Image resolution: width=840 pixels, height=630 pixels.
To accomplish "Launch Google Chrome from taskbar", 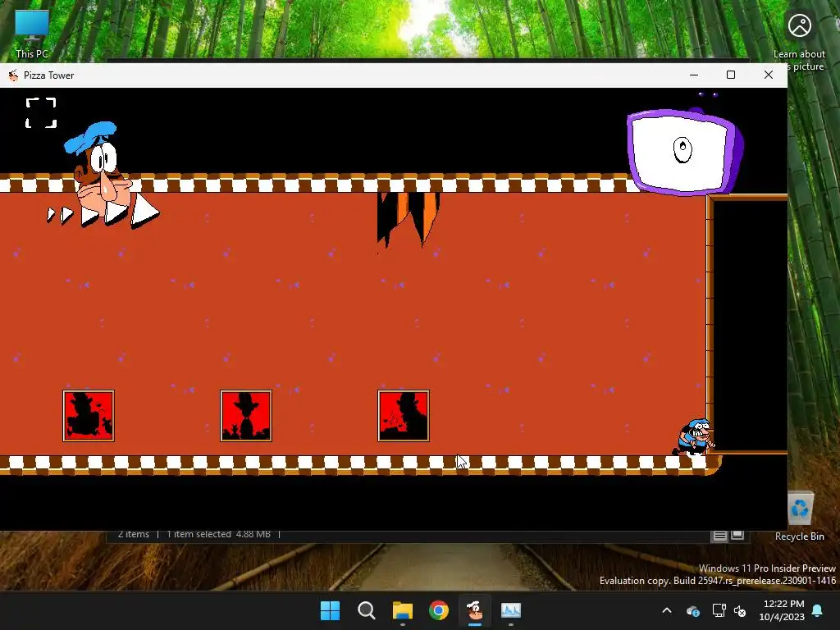I will (439, 610).
